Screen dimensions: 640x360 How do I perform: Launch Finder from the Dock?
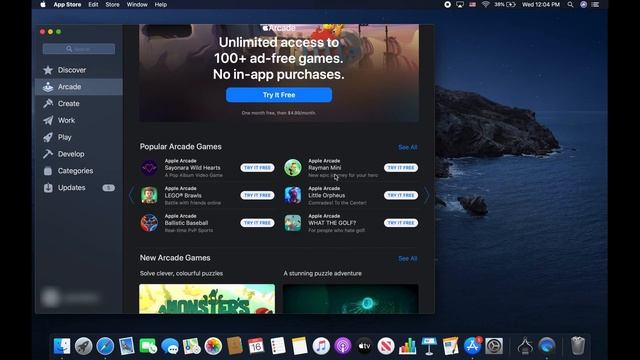click(62, 346)
